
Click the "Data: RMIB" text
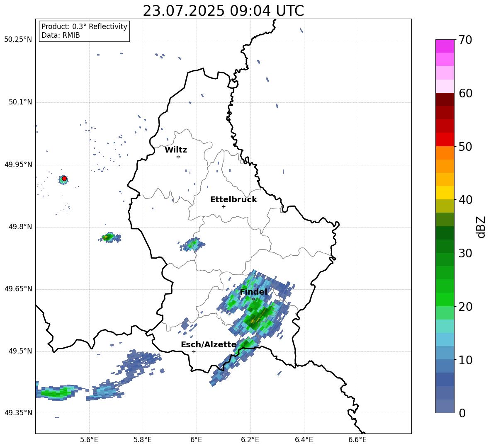pos(61,35)
